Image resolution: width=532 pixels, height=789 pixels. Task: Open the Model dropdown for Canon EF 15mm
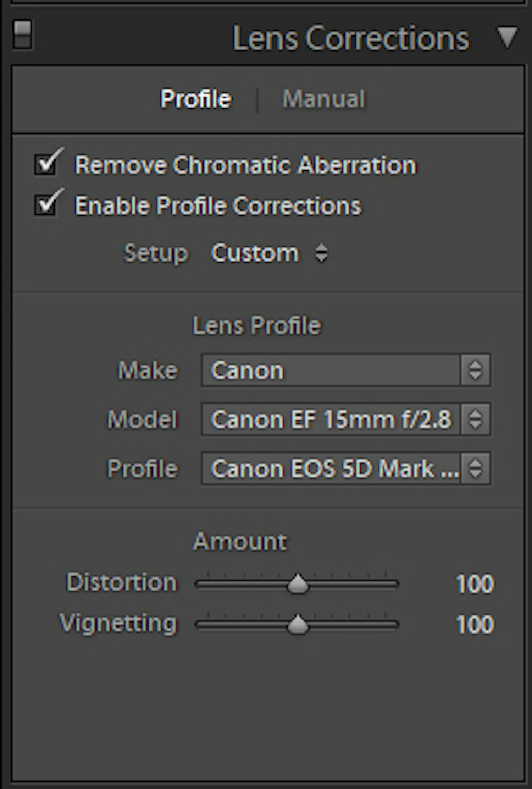pyautogui.click(x=346, y=419)
